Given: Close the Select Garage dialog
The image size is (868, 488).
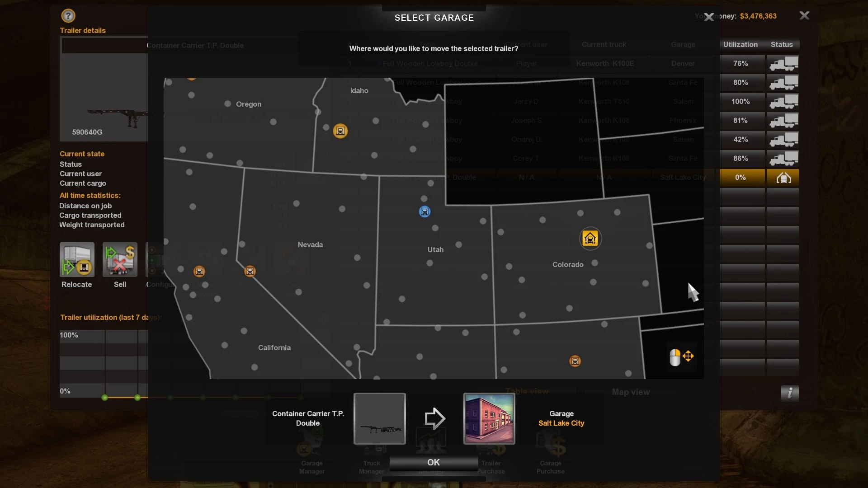Looking at the screenshot, I should pyautogui.click(x=709, y=17).
